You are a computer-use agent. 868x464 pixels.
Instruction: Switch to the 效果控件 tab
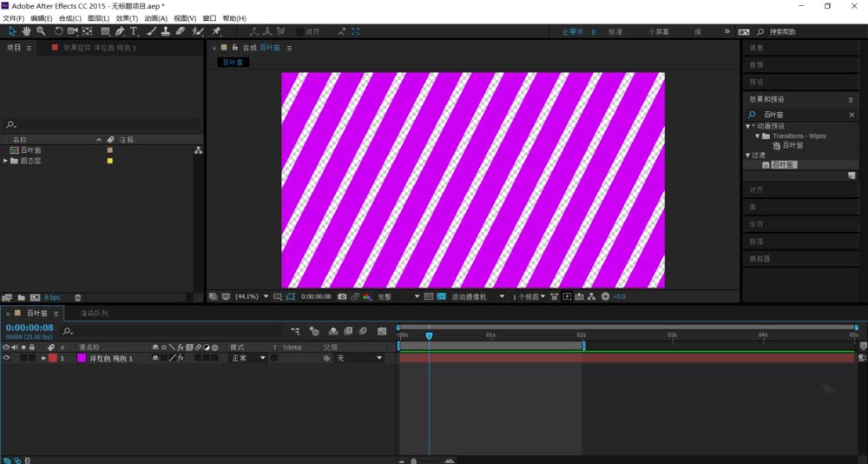[x=99, y=48]
